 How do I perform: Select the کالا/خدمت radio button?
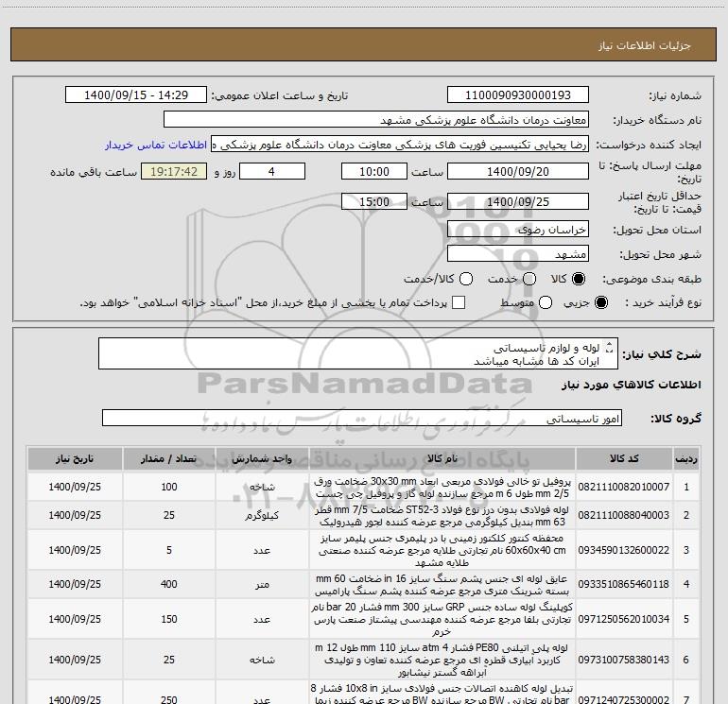click(x=466, y=279)
